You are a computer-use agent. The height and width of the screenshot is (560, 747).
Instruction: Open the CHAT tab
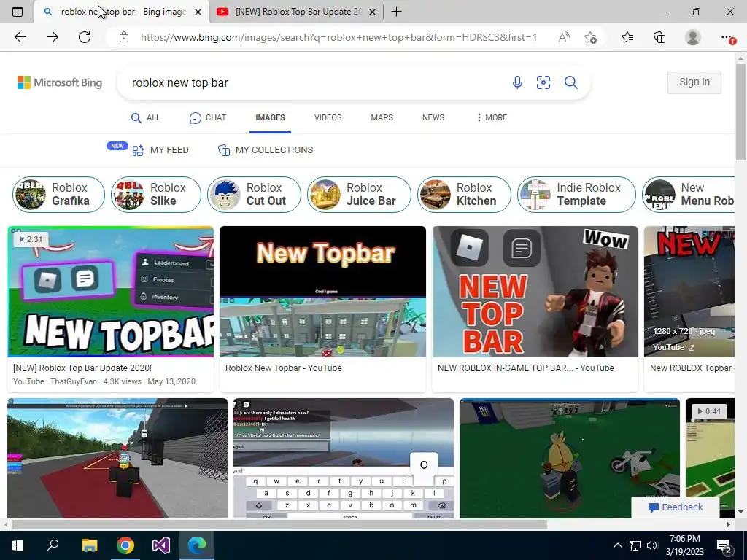pos(208,117)
